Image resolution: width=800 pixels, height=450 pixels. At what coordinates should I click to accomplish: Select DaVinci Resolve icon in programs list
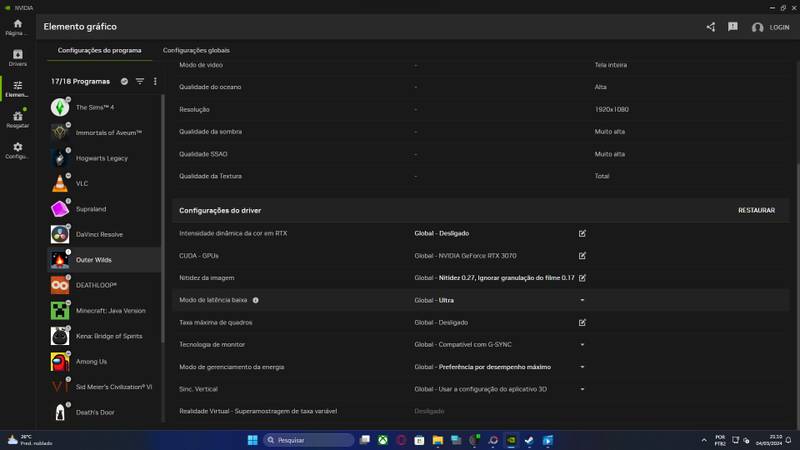[60, 234]
